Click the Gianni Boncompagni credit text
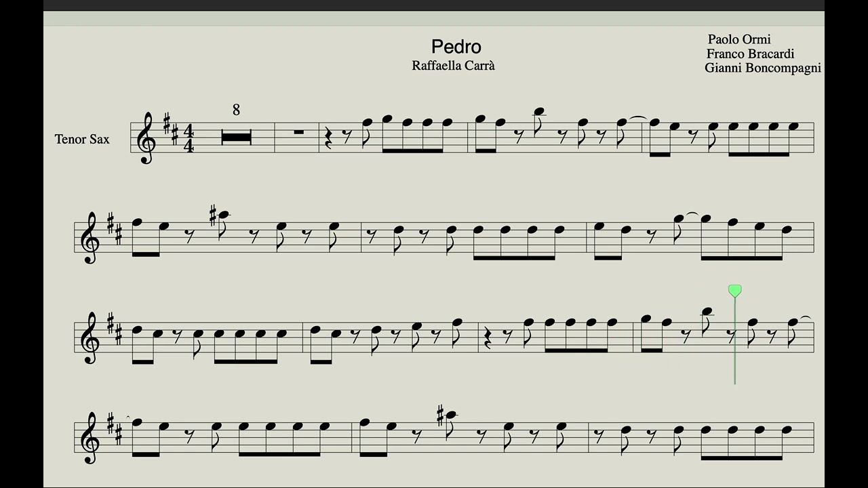 tap(763, 68)
